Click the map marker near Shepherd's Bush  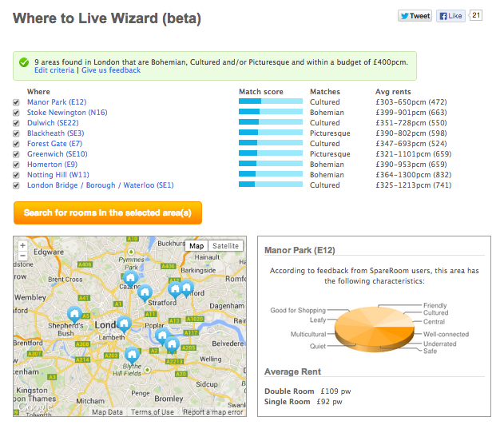click(74, 314)
